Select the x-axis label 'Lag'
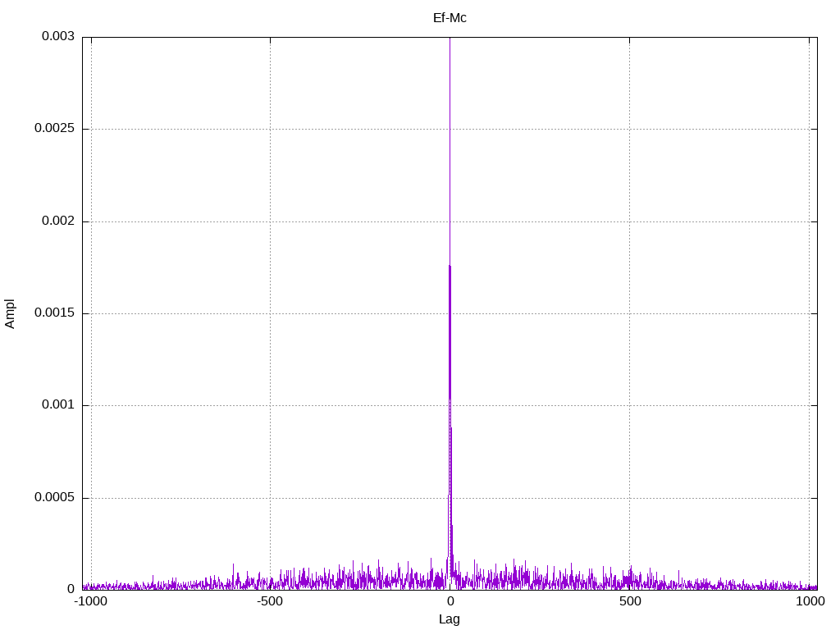 click(449, 619)
